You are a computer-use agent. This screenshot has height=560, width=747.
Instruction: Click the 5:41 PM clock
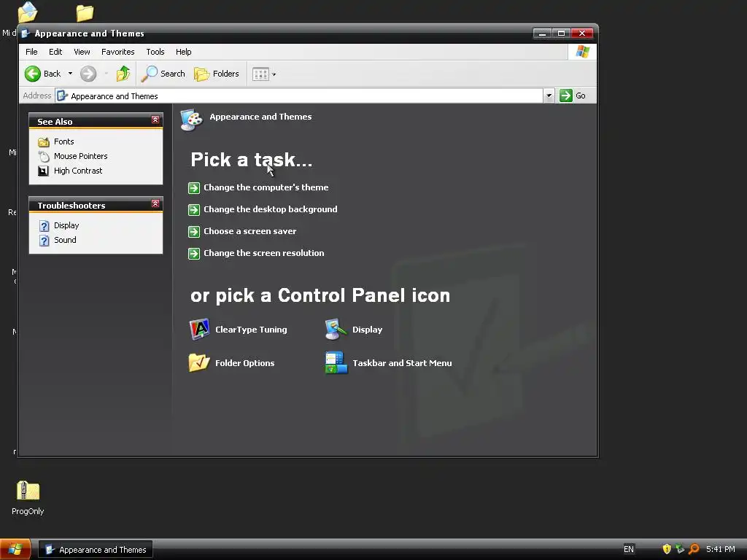(720, 550)
